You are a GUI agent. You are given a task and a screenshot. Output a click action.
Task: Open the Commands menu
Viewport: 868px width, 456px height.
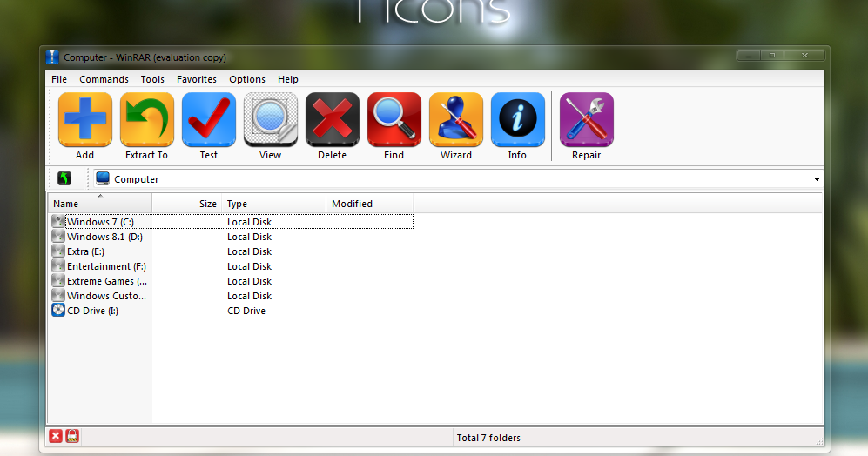(x=104, y=79)
